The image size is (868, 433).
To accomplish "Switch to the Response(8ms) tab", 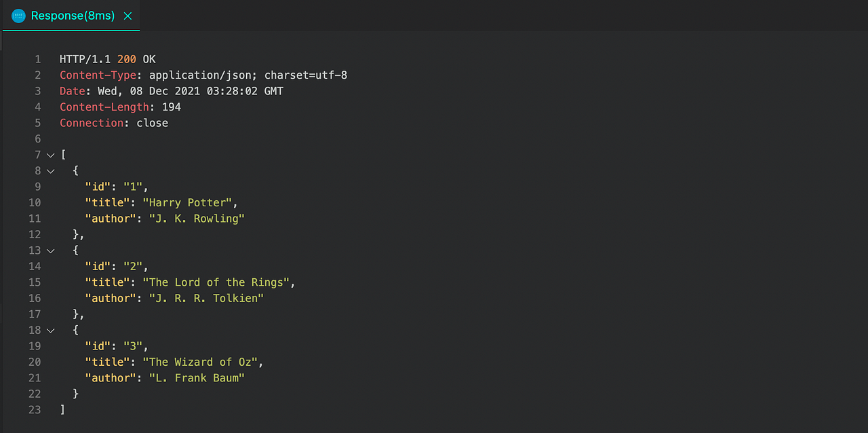I will [75, 15].
